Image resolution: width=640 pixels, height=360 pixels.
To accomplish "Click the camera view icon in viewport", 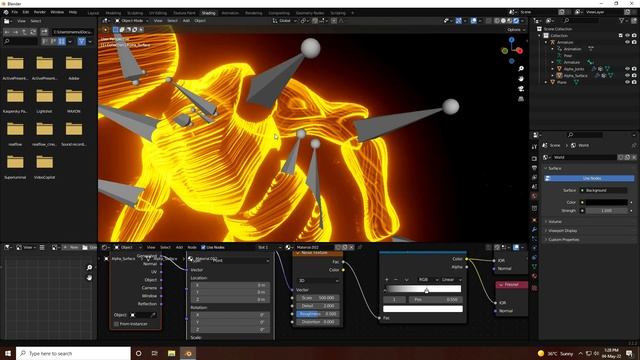I will [x=521, y=89].
